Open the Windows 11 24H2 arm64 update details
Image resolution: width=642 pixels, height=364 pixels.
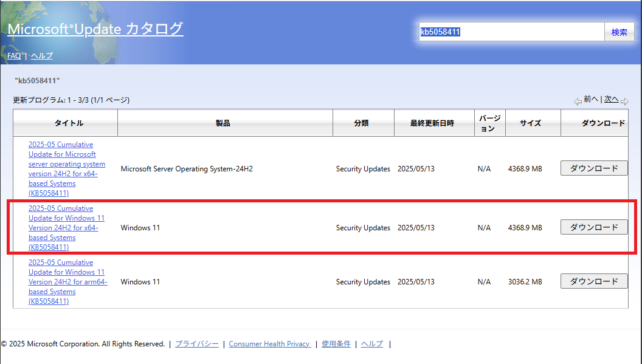(x=66, y=281)
